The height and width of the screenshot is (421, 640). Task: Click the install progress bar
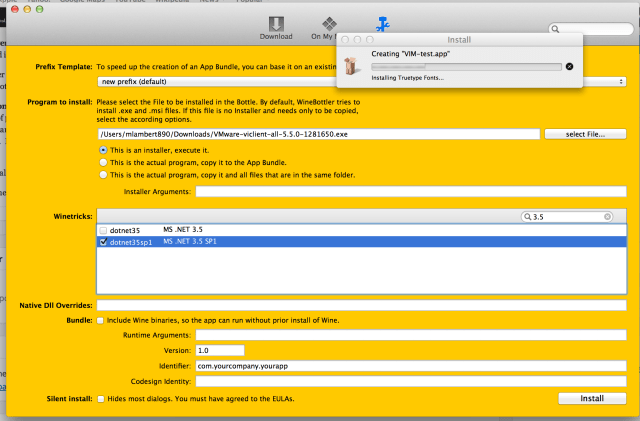tap(466, 67)
